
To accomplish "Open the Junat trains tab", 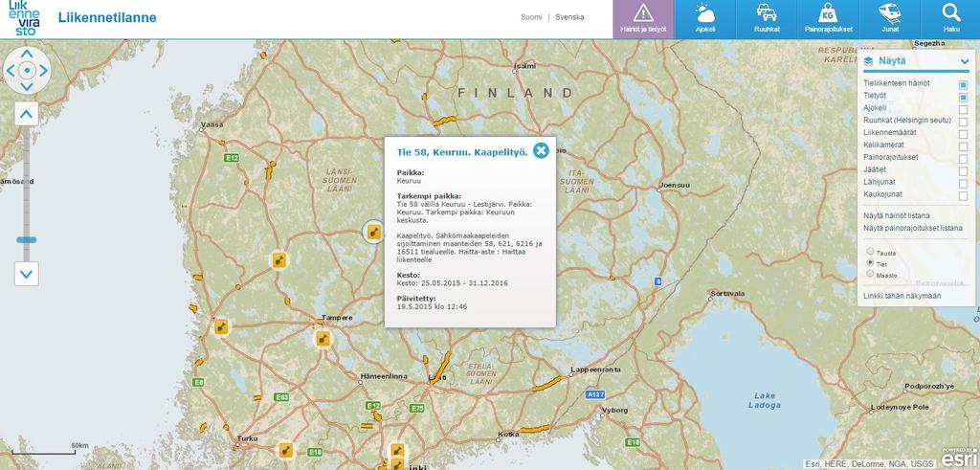I will (x=889, y=19).
